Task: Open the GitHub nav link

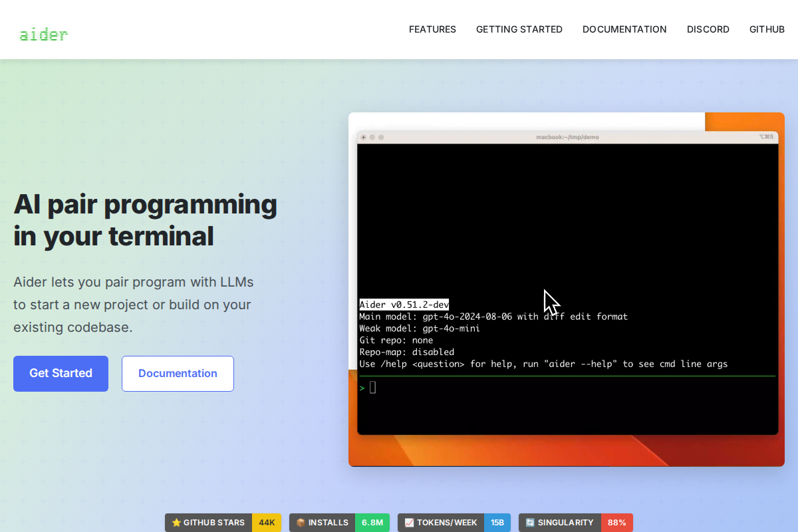Action: [767, 29]
